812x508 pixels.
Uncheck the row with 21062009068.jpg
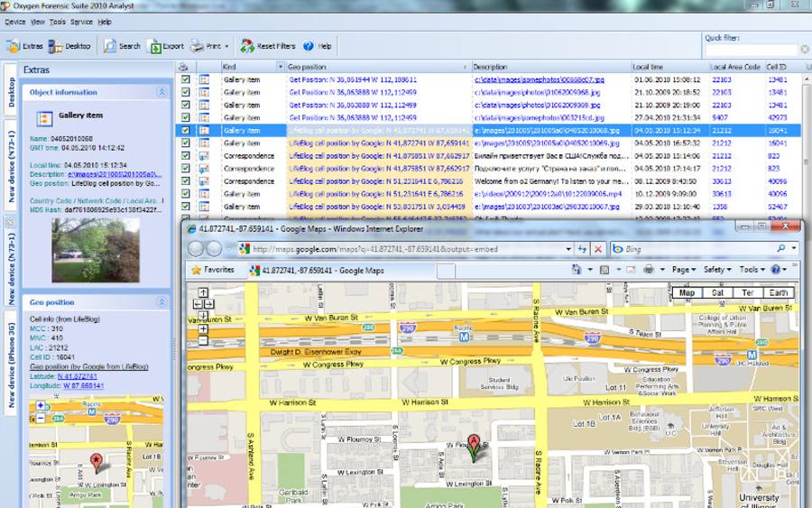(185, 92)
